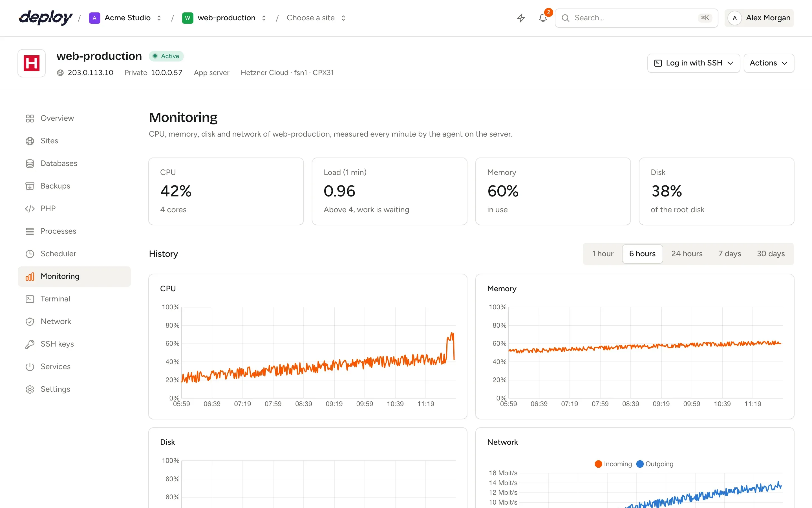Click the SSH keys key icon
The width and height of the screenshot is (812, 508).
tap(30, 344)
